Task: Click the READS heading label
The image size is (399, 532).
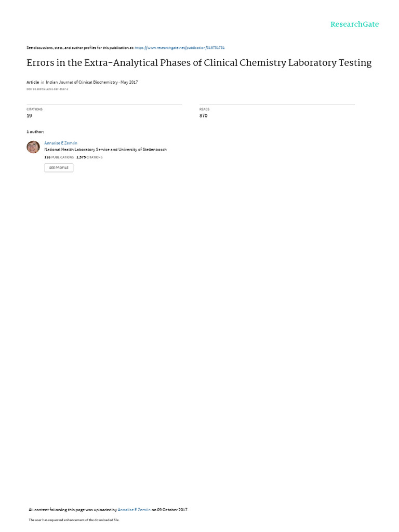Action: pyautogui.click(x=204, y=109)
